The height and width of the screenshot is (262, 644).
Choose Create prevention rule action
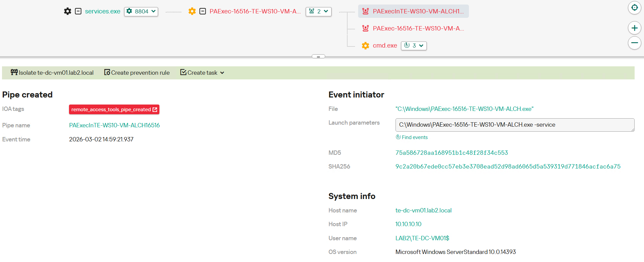click(x=137, y=73)
